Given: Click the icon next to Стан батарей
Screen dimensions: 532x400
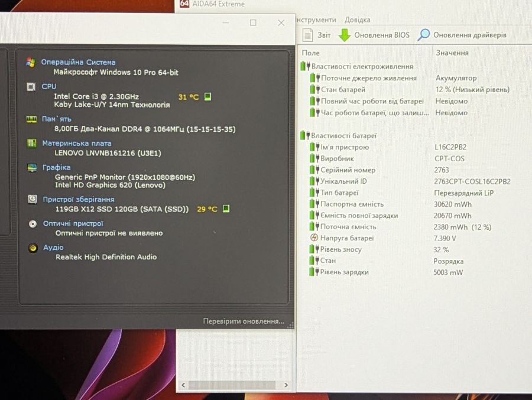Looking at the screenshot, I should pos(314,90).
